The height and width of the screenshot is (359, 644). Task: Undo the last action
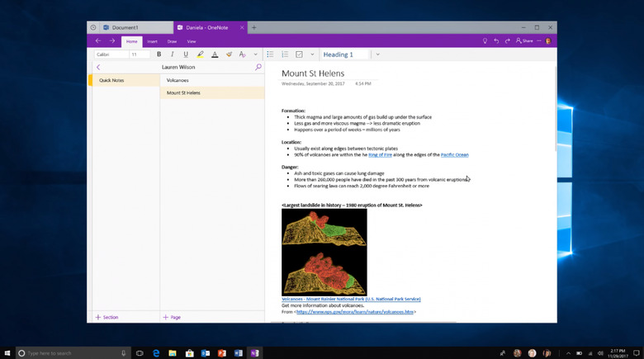pos(496,40)
